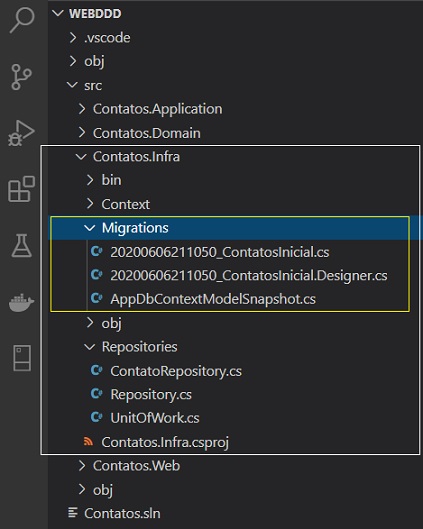Collapse the src folder

click(73, 85)
